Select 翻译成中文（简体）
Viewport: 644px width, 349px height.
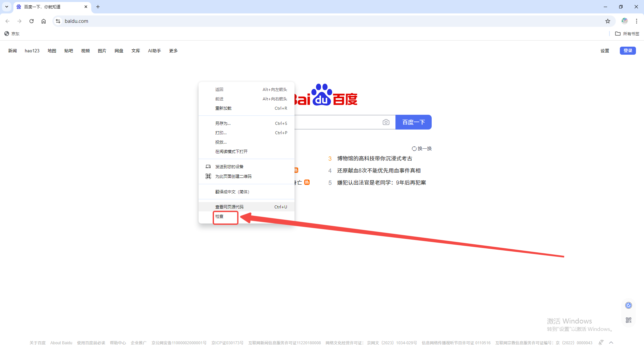247,192
